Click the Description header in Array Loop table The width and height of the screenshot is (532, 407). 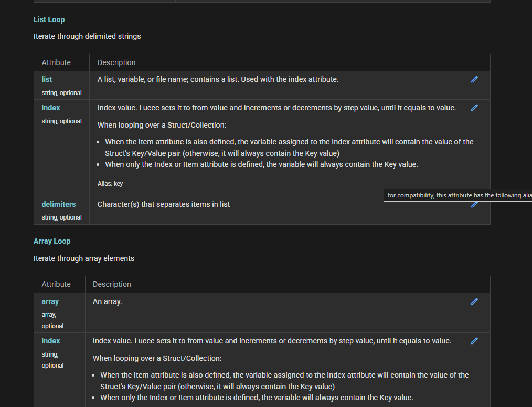coord(112,284)
